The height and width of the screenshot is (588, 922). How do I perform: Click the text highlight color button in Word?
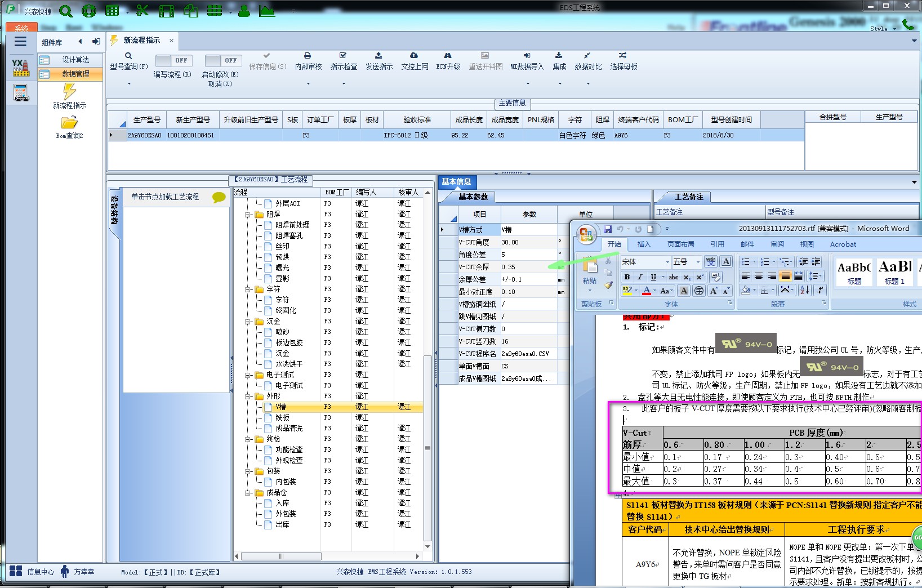626,291
